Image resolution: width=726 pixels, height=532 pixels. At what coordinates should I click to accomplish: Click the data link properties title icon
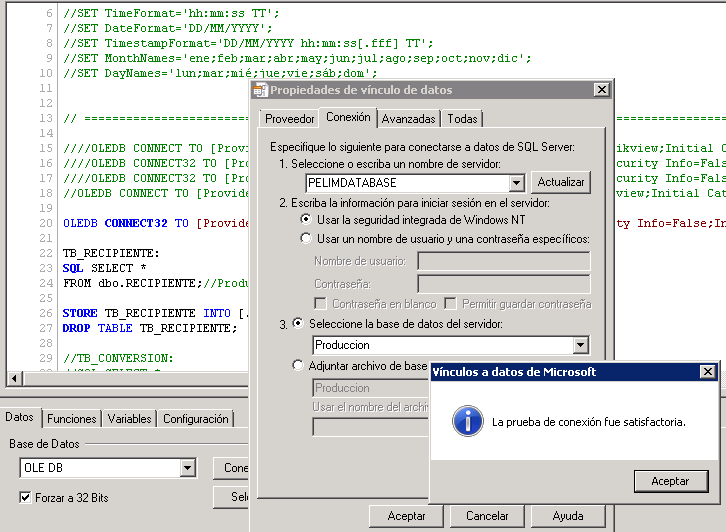click(x=261, y=90)
